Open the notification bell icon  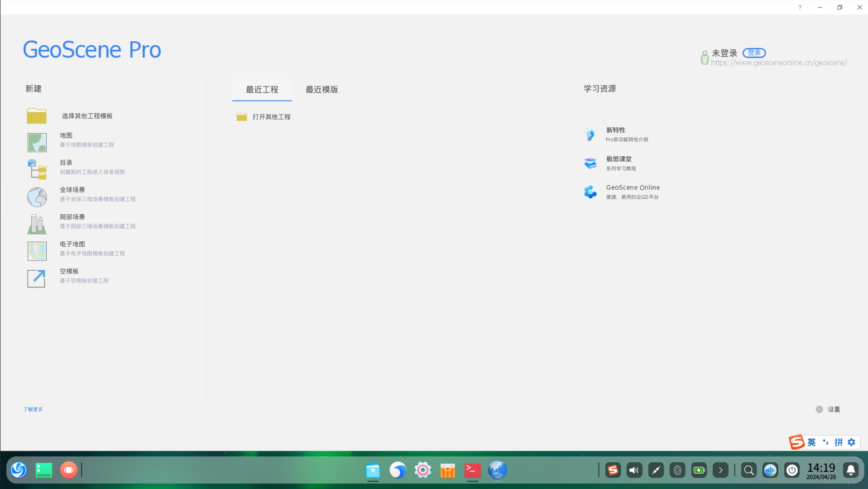(x=851, y=470)
